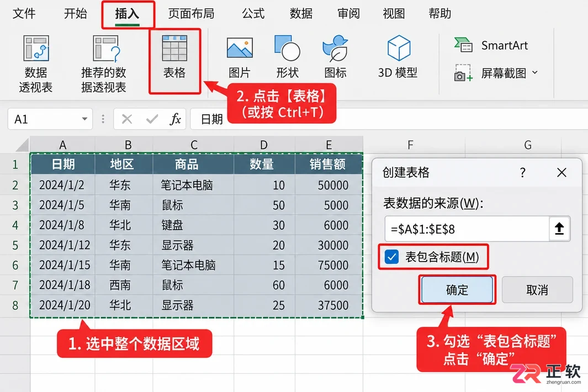The width and height of the screenshot is (588, 392).
Task: Select row 1 header
Action: [15, 165]
